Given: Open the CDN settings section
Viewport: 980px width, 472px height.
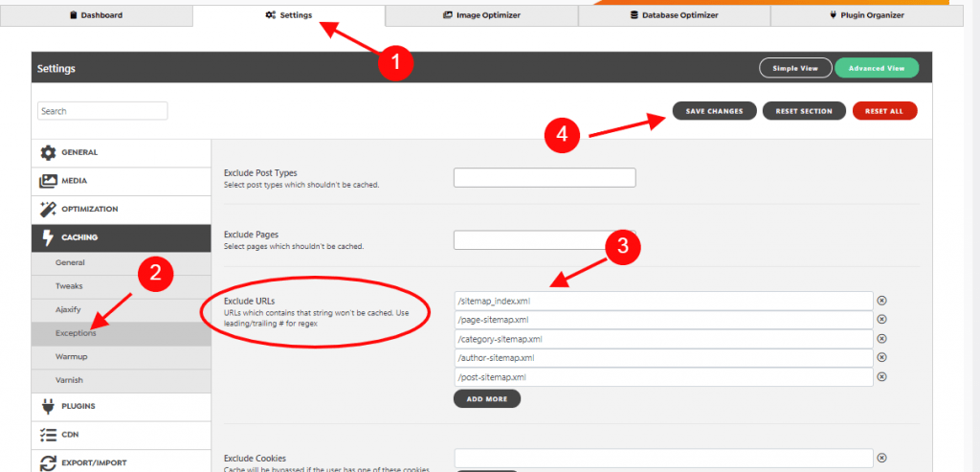Looking at the screenshot, I should coord(122,435).
